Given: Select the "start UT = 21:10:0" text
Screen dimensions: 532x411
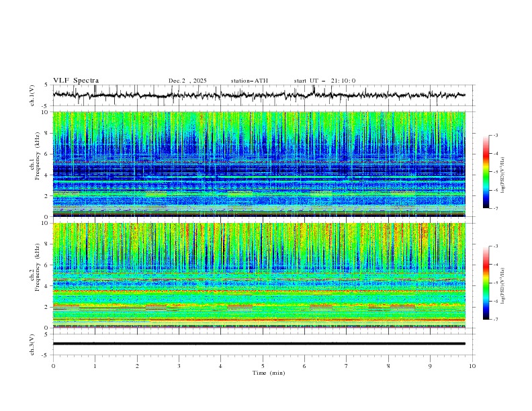Looking at the screenshot, I should (324, 81).
